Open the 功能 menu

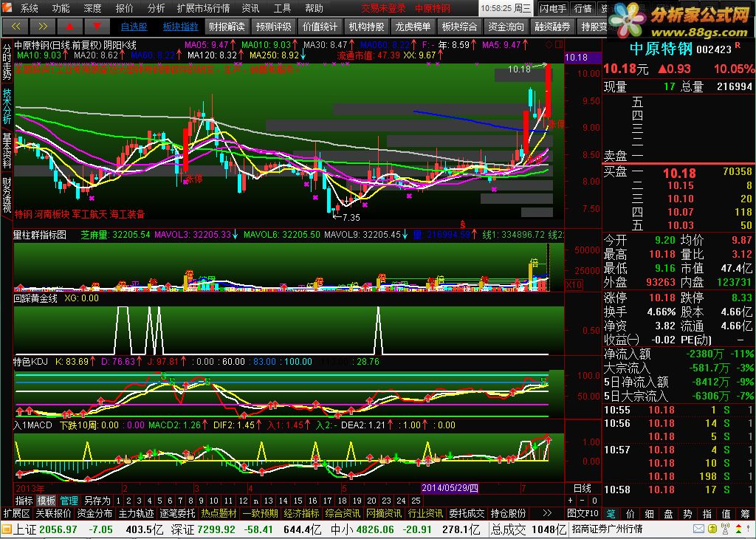[x=61, y=8]
